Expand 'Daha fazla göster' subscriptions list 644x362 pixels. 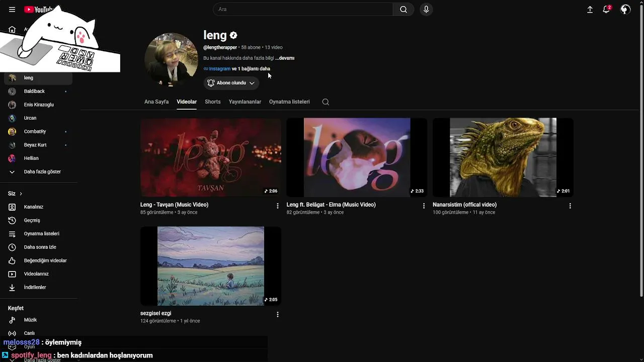coord(38,172)
